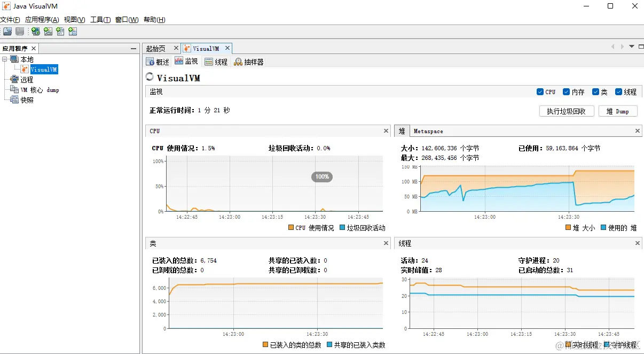Close the VisualVM document tab
Viewport: 644px width, 354px height.
[x=227, y=48]
